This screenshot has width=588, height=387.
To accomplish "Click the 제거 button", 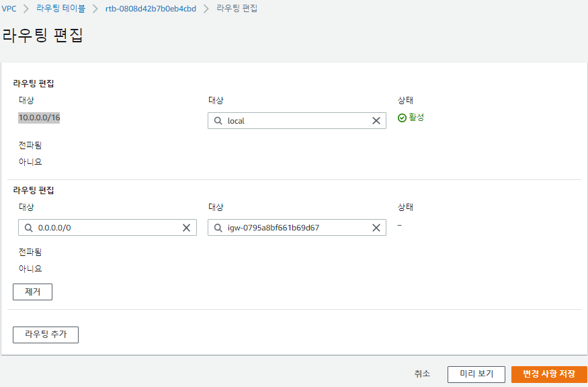I will [x=33, y=292].
